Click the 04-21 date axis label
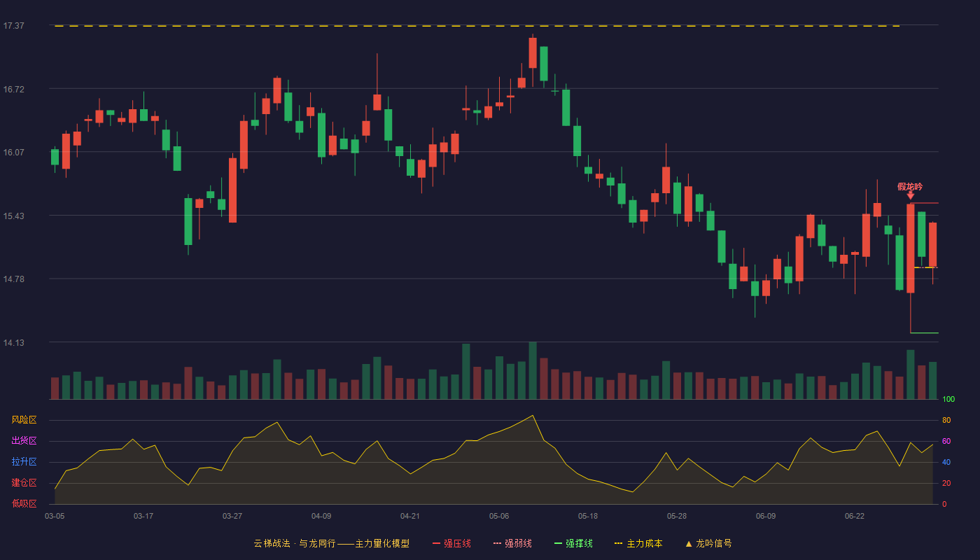The width and height of the screenshot is (980, 560). pyautogui.click(x=410, y=516)
